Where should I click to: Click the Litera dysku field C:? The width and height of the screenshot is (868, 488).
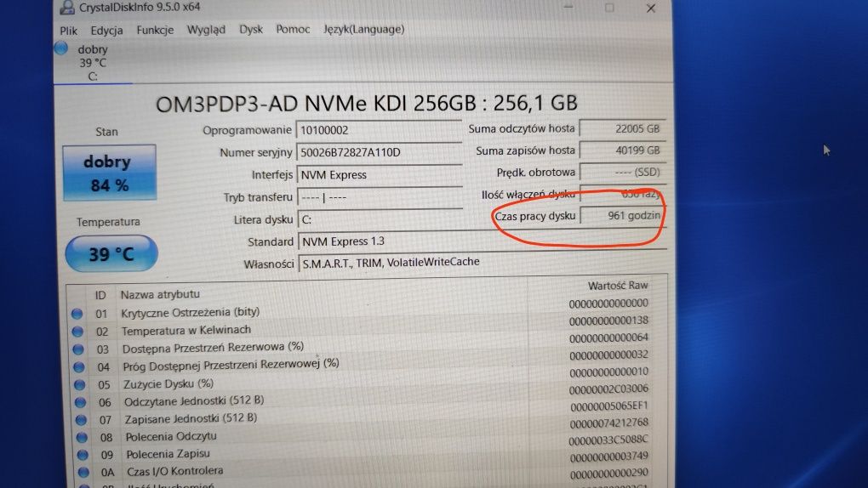pyautogui.click(x=380, y=219)
